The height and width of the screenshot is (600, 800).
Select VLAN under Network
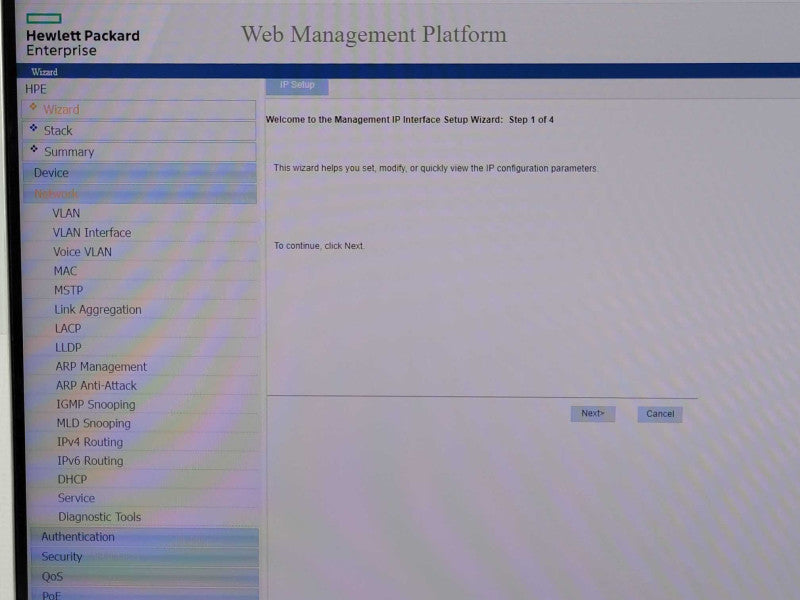[66, 213]
